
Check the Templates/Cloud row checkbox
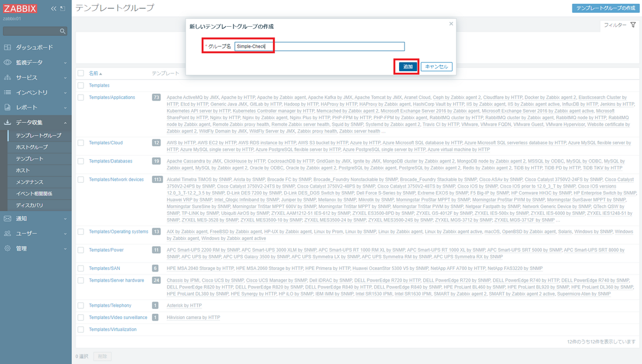point(81,143)
